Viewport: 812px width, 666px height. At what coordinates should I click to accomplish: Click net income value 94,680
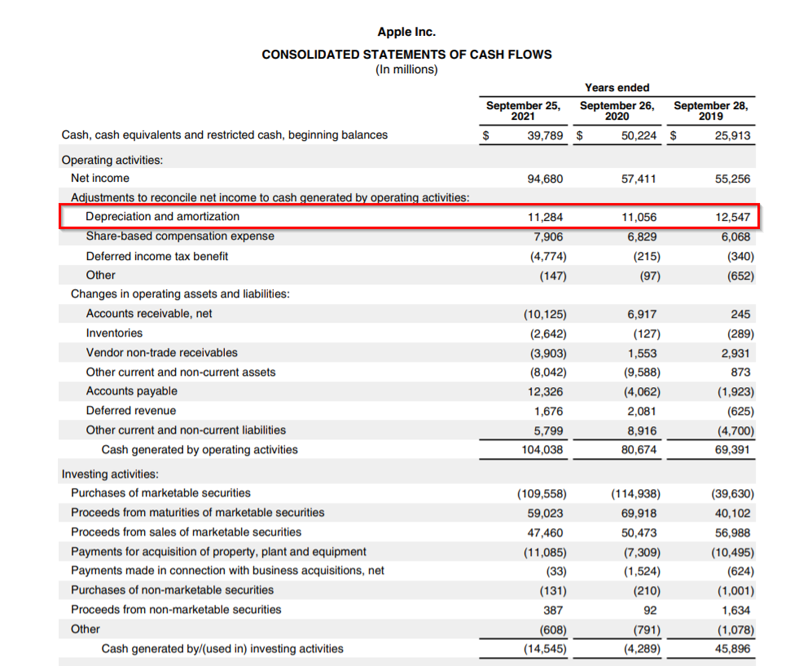pos(545,179)
